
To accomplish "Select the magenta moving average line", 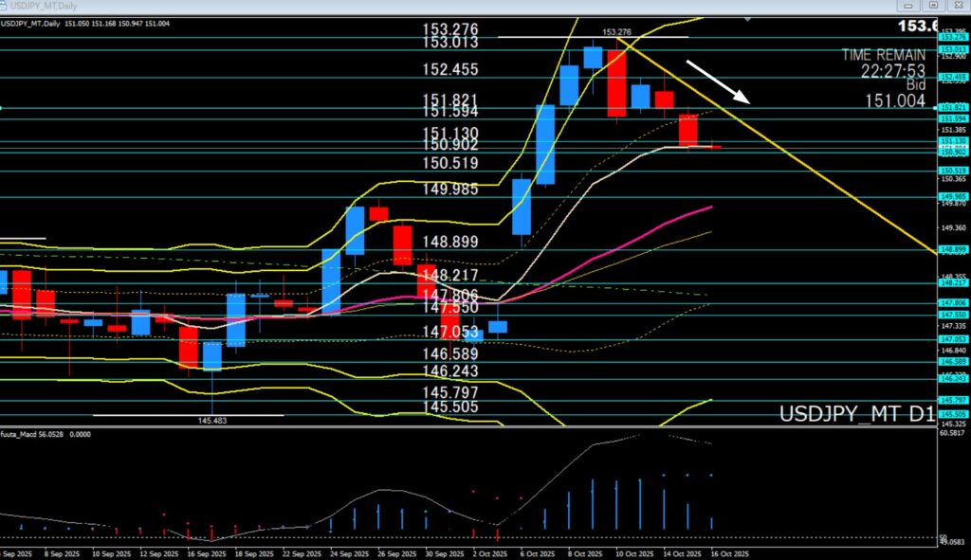I will click(x=664, y=224).
